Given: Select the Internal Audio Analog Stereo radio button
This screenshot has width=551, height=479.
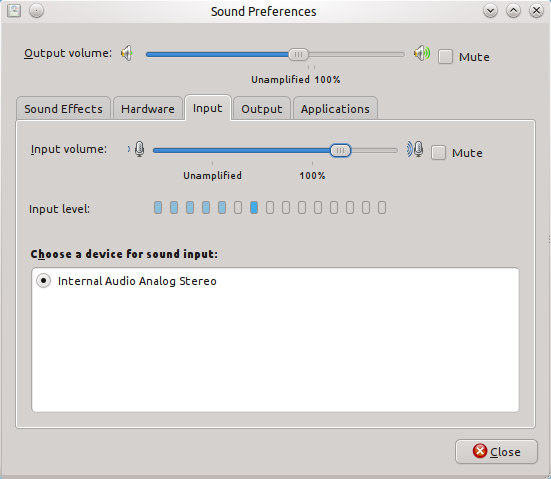Looking at the screenshot, I should click(x=44, y=281).
